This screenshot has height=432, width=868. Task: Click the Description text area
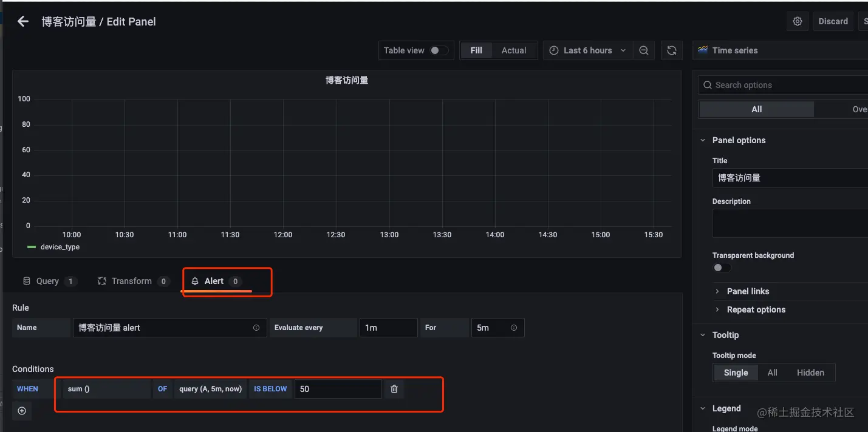pos(790,223)
